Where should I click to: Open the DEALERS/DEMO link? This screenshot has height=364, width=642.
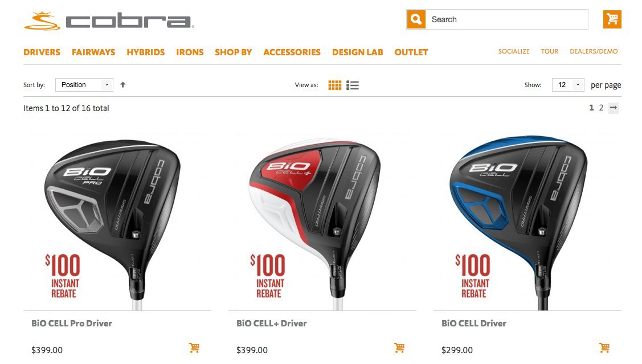[x=594, y=51]
